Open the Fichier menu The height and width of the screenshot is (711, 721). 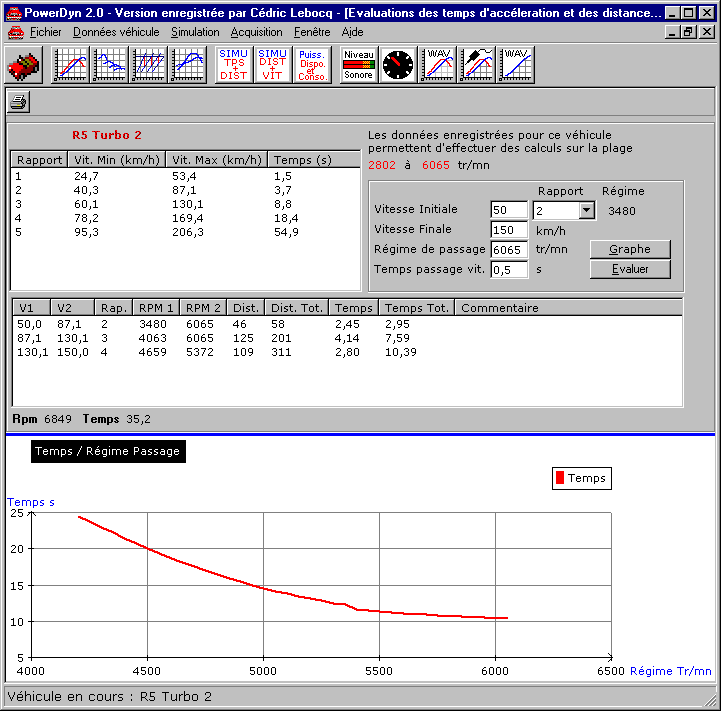45,32
